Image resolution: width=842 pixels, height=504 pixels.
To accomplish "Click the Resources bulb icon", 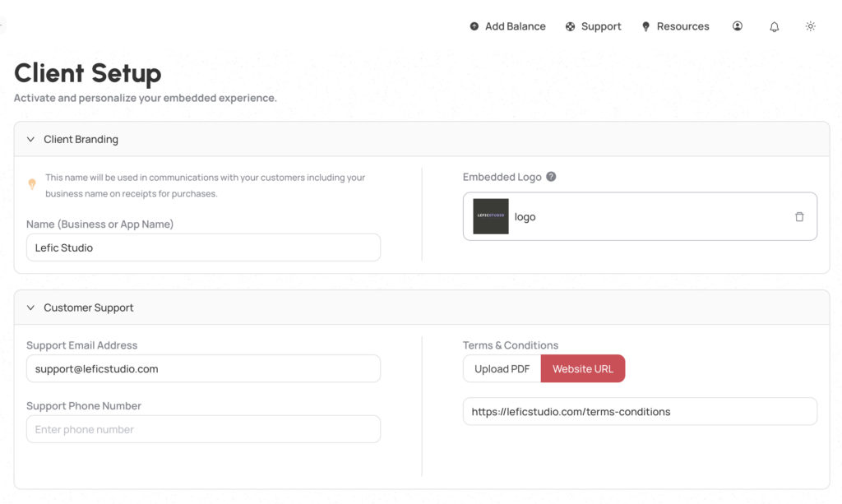I will click(x=646, y=26).
